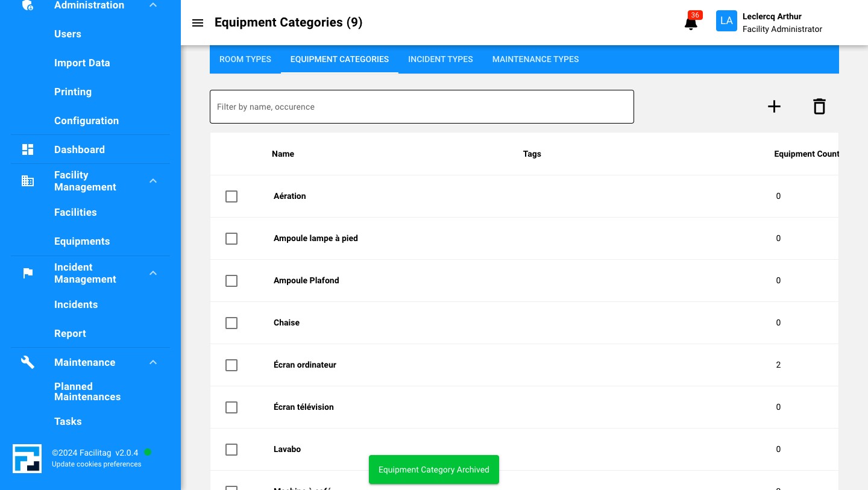Viewport: 868px width, 490px height.
Task: Click the filter by name input field
Action: [x=421, y=107]
